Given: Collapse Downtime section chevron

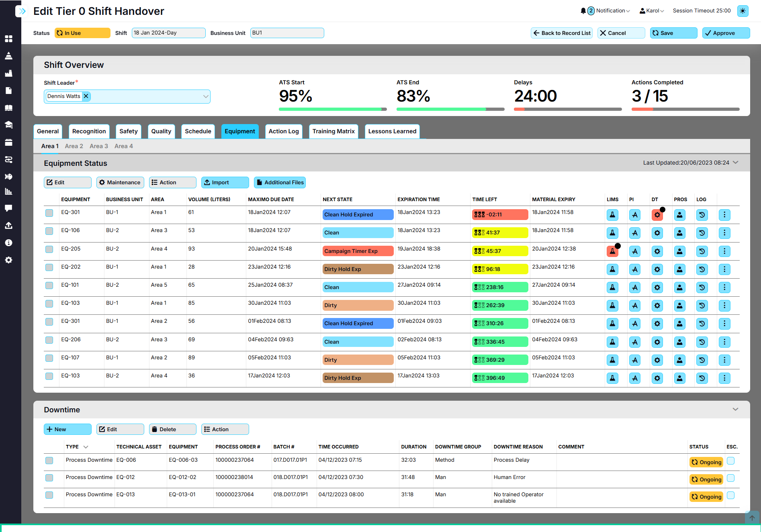Looking at the screenshot, I should (x=736, y=409).
